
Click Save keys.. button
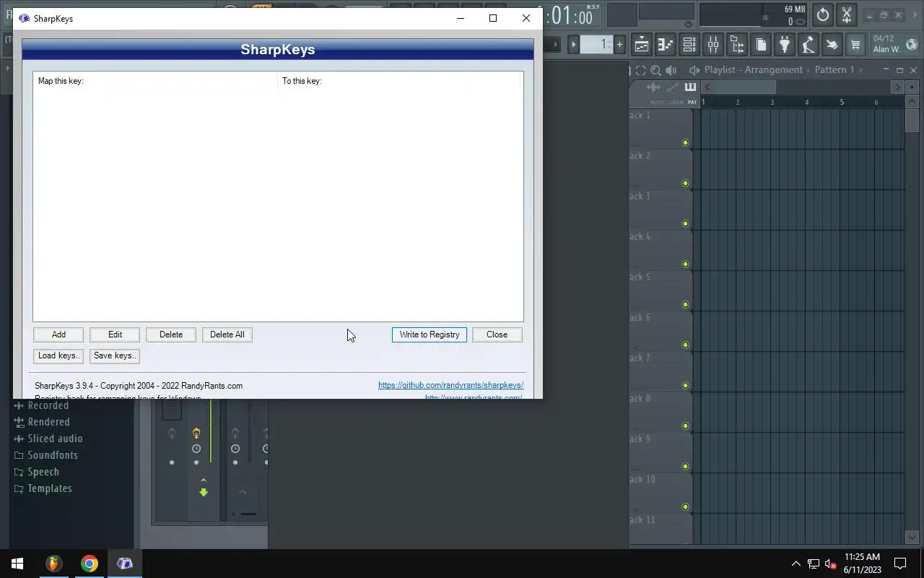(x=115, y=355)
